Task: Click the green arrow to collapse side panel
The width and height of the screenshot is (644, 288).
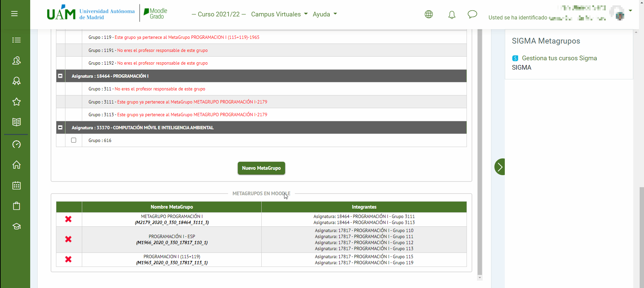Action: (500, 167)
